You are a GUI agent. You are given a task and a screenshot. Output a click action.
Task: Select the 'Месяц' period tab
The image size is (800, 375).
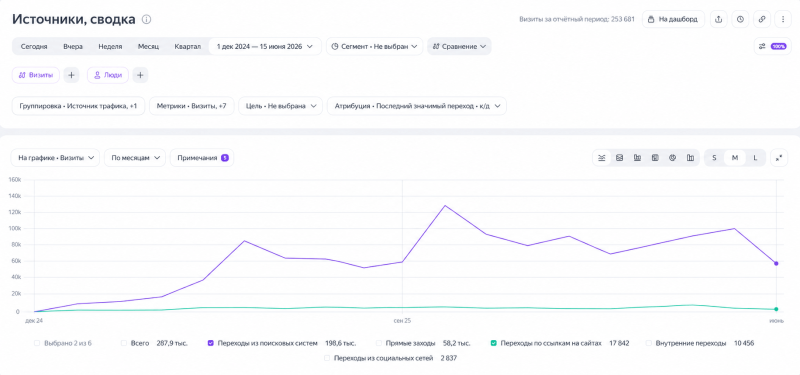pyautogui.click(x=148, y=46)
